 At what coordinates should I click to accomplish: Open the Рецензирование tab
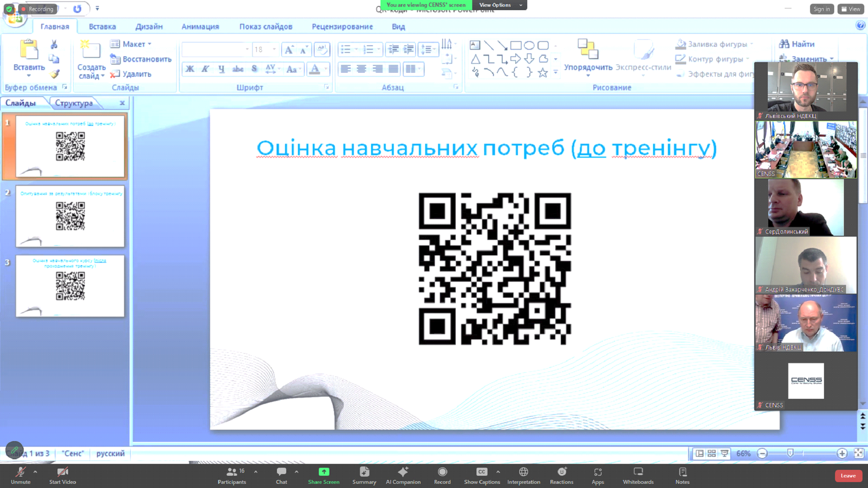[342, 27]
